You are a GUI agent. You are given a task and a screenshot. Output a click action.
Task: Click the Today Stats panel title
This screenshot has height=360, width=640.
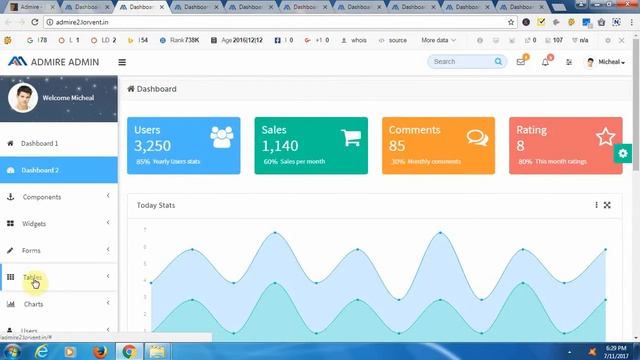click(156, 205)
